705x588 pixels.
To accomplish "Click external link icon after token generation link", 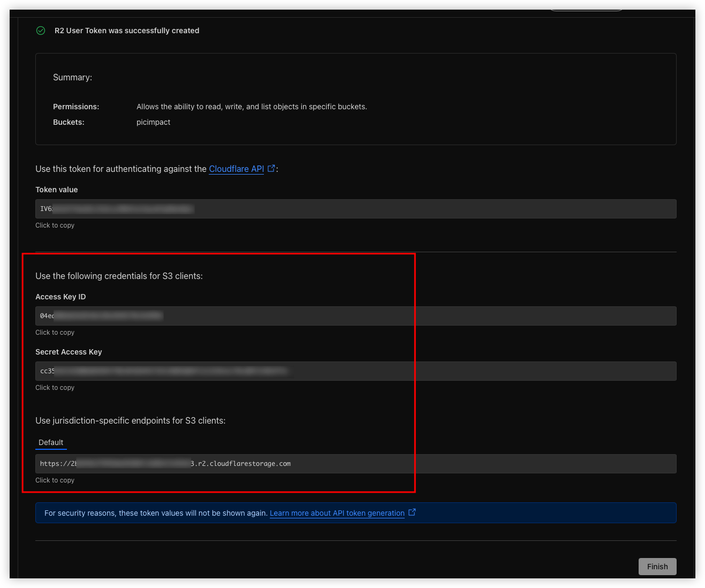I will pyautogui.click(x=412, y=512).
